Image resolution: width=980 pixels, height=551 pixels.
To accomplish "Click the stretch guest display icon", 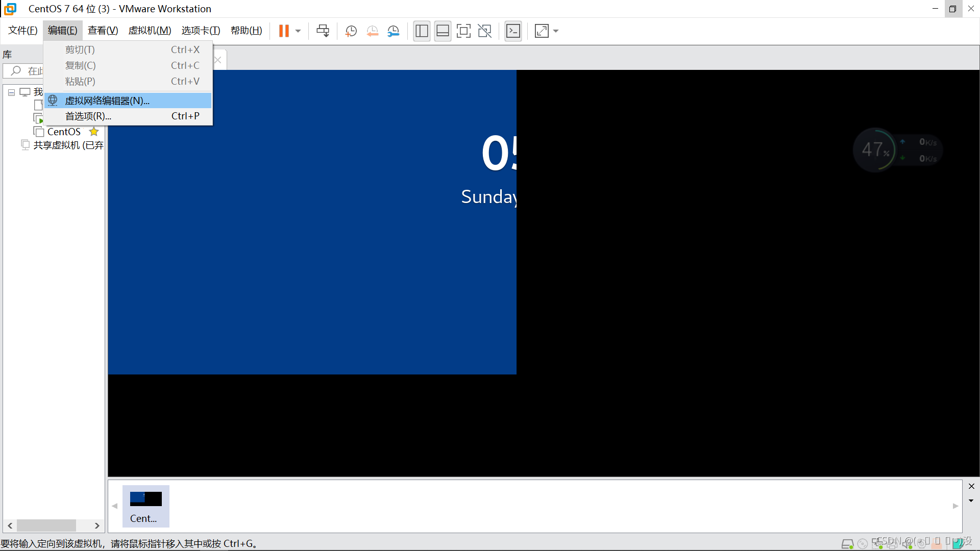I will (x=542, y=31).
